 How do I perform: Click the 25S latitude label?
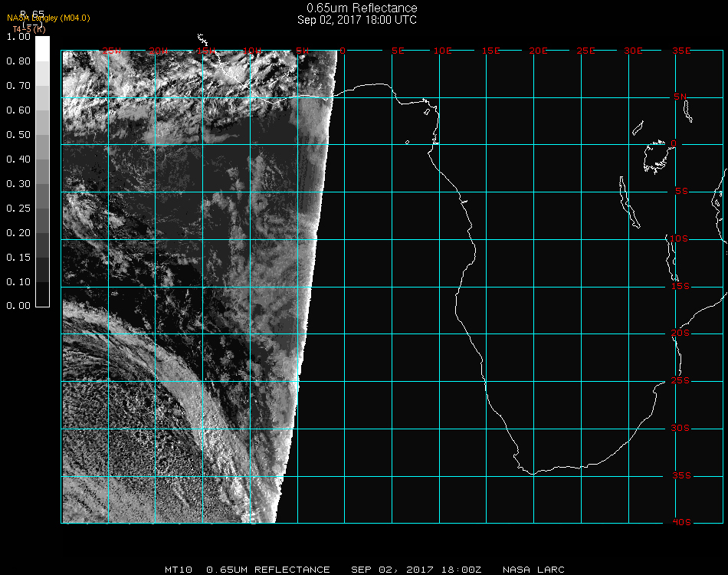coord(680,381)
